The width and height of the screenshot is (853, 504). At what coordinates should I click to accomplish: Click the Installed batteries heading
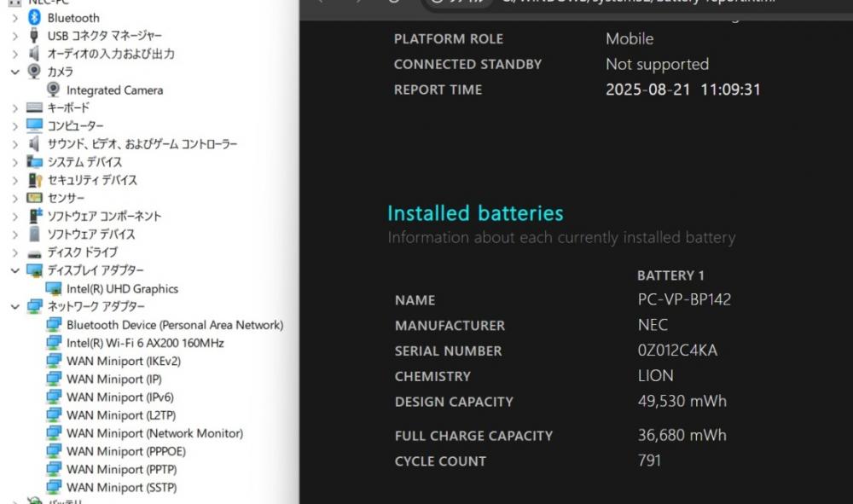[475, 213]
